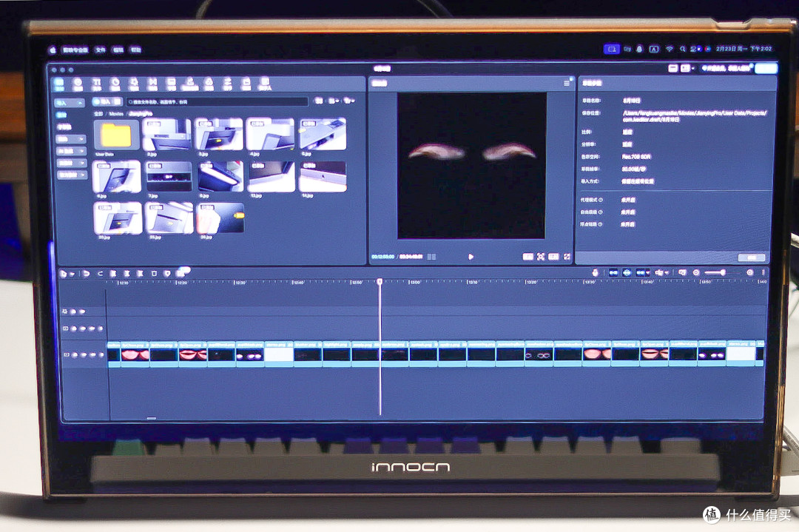Select the 26.jpg thumbnail

[220, 218]
